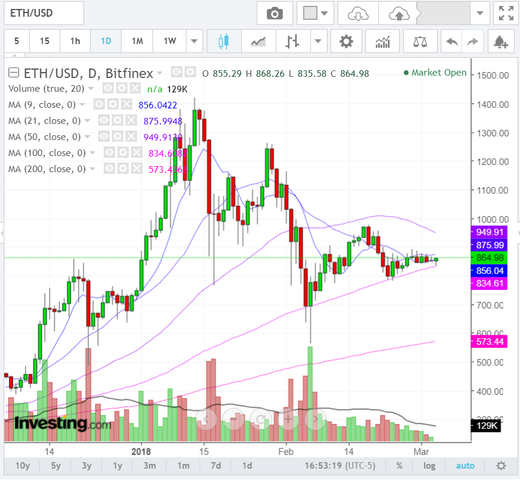Viewport: 520px width, 480px height.
Task: Hide the MA 100 indicator
Action: coord(109,152)
